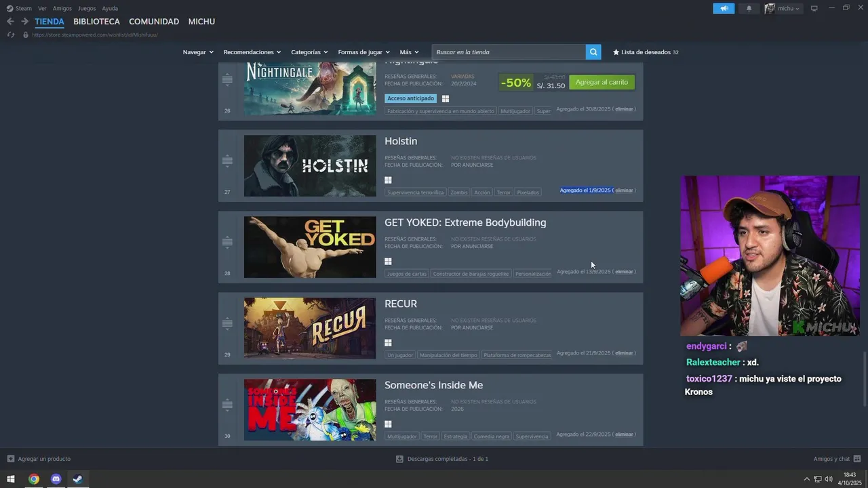Click the Zombis tag on Holstin
Image resolution: width=868 pixels, height=488 pixels.
tap(459, 192)
